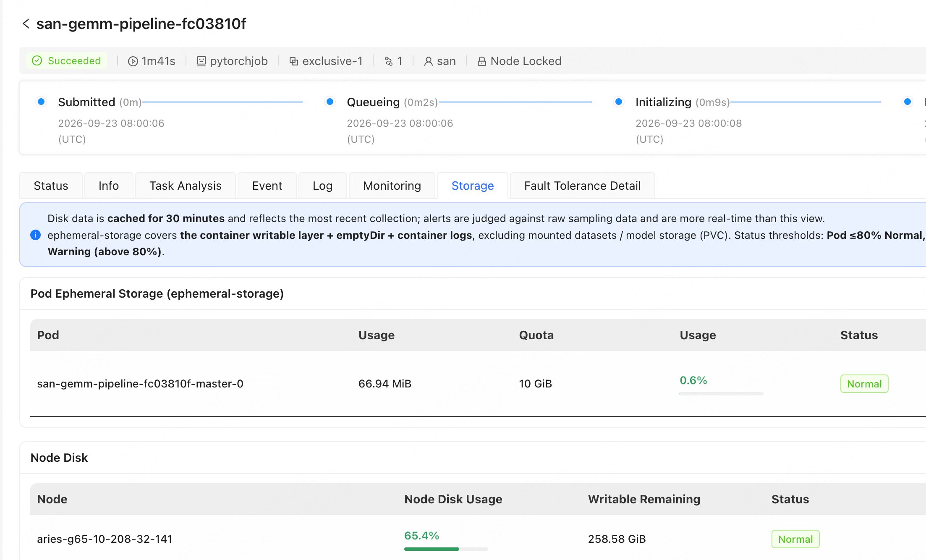The height and width of the screenshot is (560, 926).
Task: Click the Normal status tag for master-0 pod
Action: click(x=864, y=384)
